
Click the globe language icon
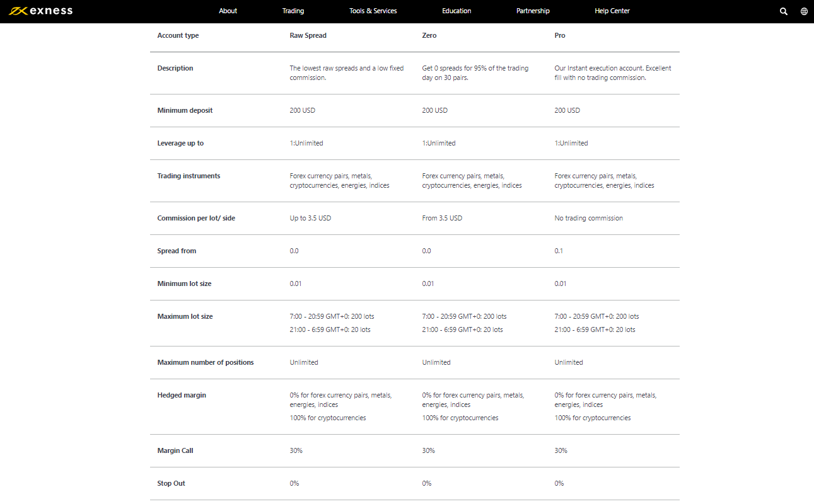[804, 11]
